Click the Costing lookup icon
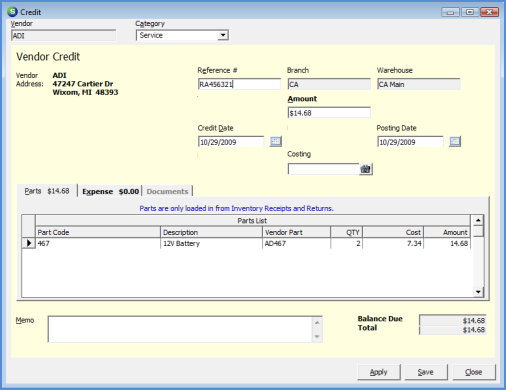This screenshot has width=506, height=390. coord(366,169)
